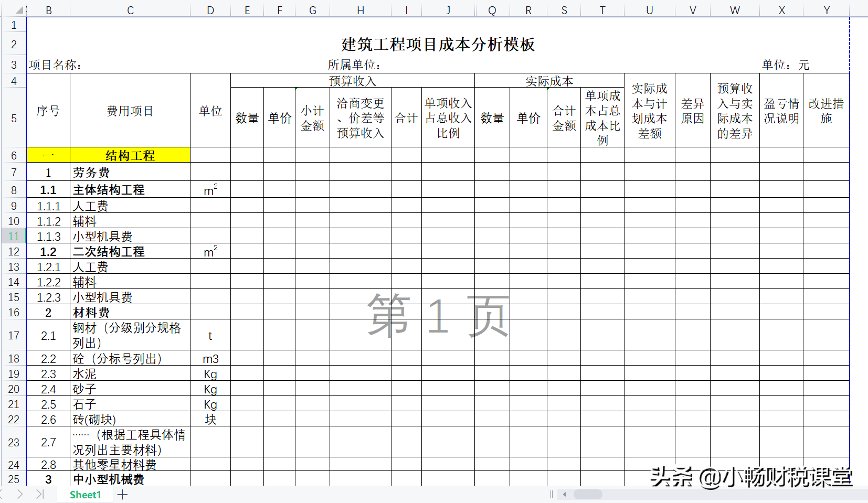Switch to the Sheet1 tab
The width and height of the screenshot is (868, 503).
pos(84,494)
